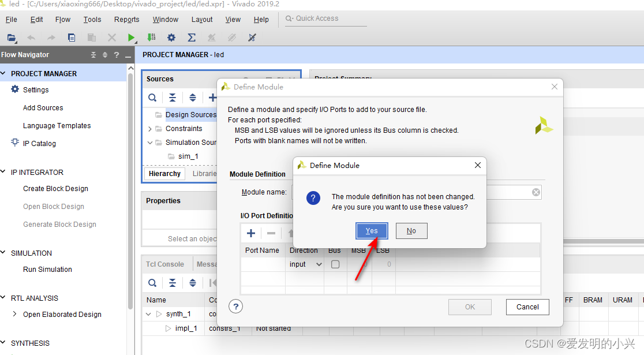Viewport: 644px width, 355px height.
Task: Click expand all icon in Sources panel
Action: click(x=193, y=98)
